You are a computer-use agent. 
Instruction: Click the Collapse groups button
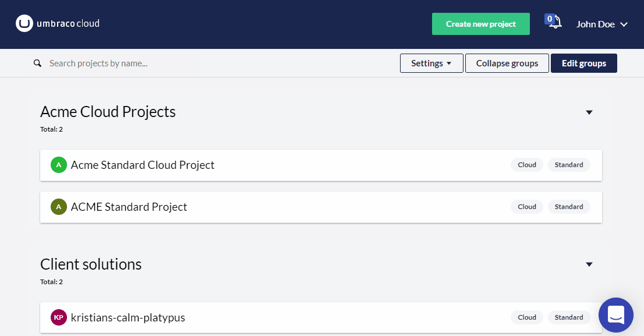coord(507,63)
